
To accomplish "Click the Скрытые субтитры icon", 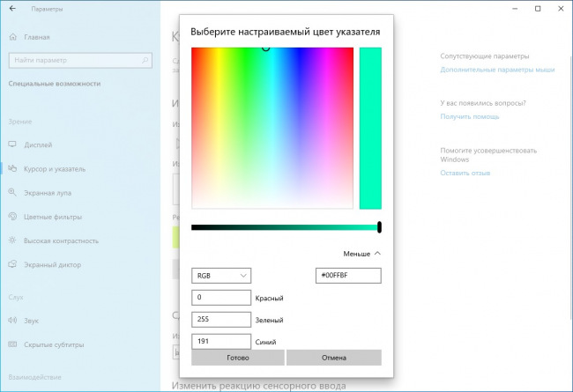I will pos(12,344).
